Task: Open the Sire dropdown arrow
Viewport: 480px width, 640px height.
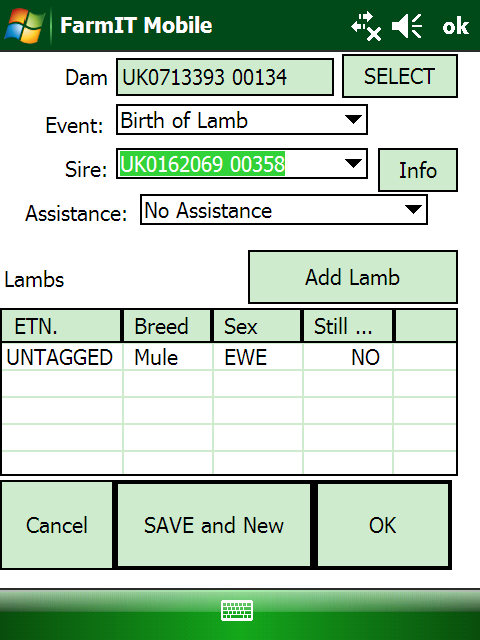Action: (353, 164)
